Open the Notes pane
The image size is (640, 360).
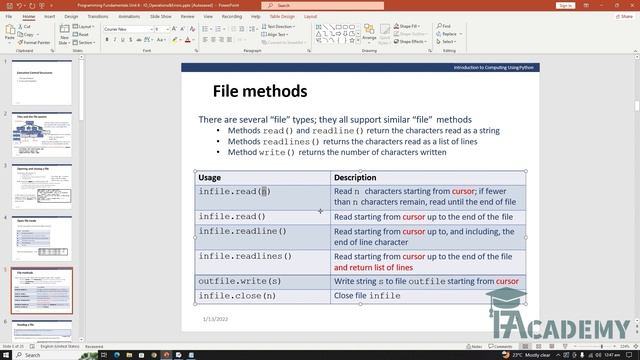pos(474,346)
